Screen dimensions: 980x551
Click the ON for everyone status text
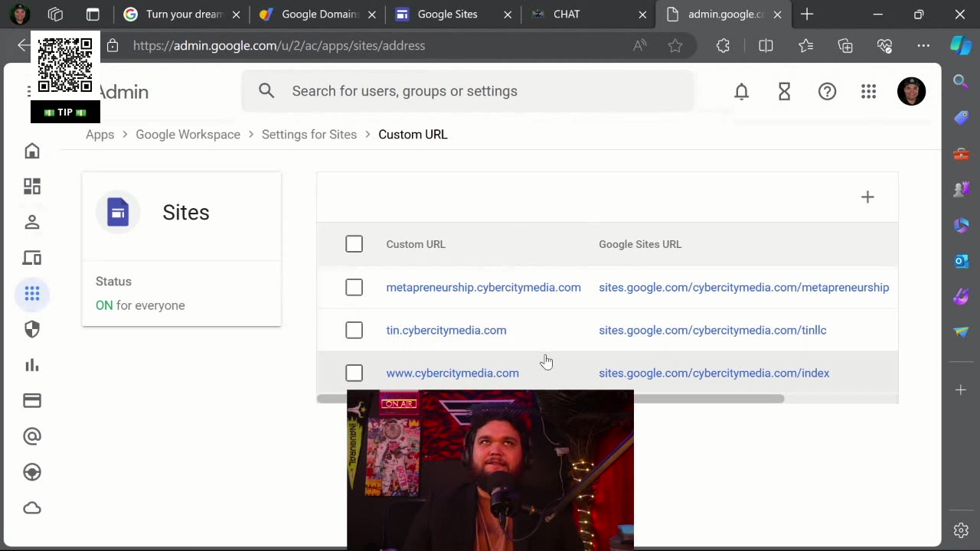pyautogui.click(x=140, y=305)
